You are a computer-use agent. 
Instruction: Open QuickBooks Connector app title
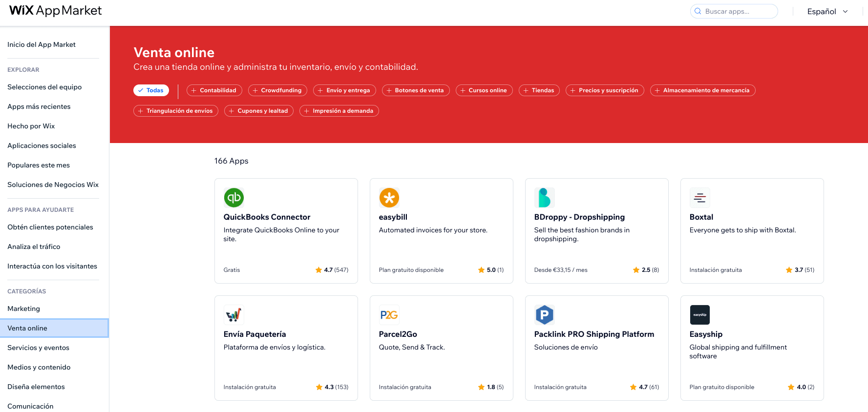tap(267, 217)
